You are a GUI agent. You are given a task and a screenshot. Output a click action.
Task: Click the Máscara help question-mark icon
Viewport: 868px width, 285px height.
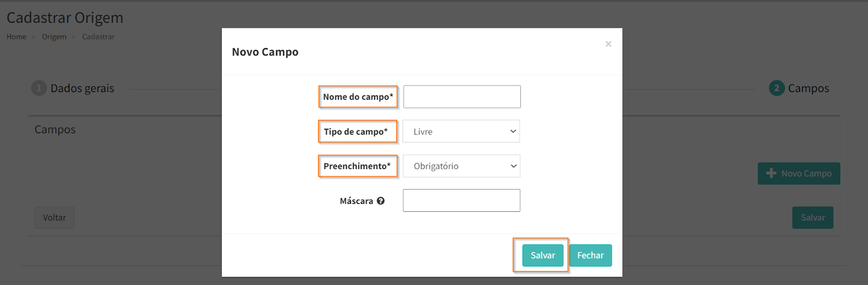[381, 201]
